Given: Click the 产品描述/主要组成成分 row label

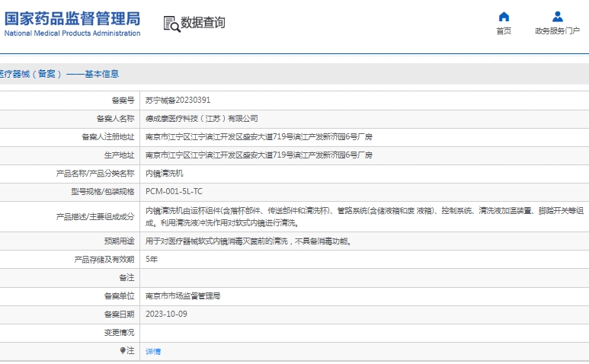Looking at the screenshot, I should 95,217.
